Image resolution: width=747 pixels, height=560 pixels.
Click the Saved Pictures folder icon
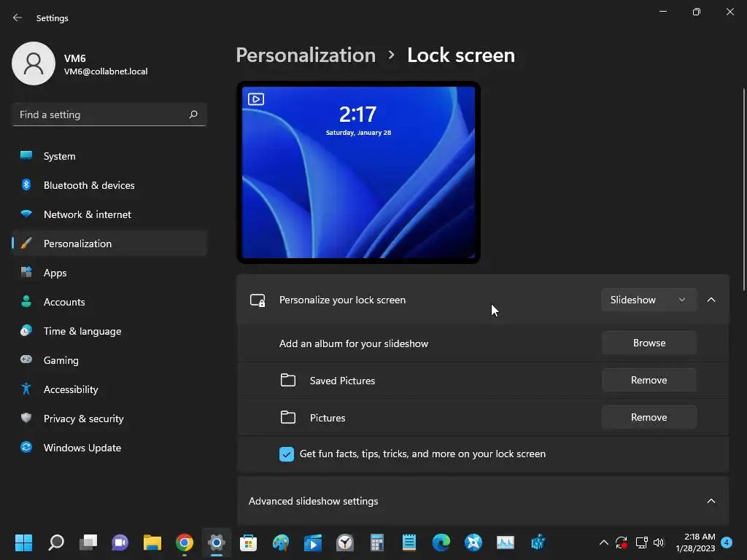coord(287,380)
